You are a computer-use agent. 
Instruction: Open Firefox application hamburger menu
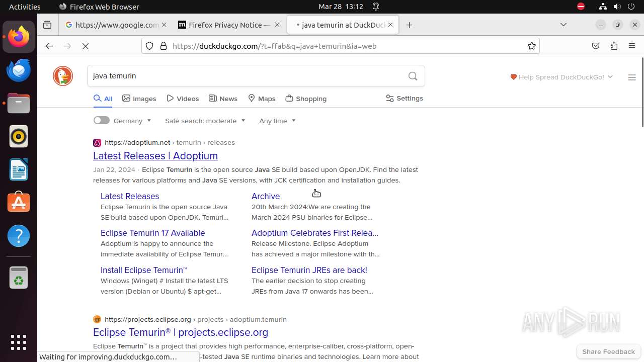click(x=632, y=46)
